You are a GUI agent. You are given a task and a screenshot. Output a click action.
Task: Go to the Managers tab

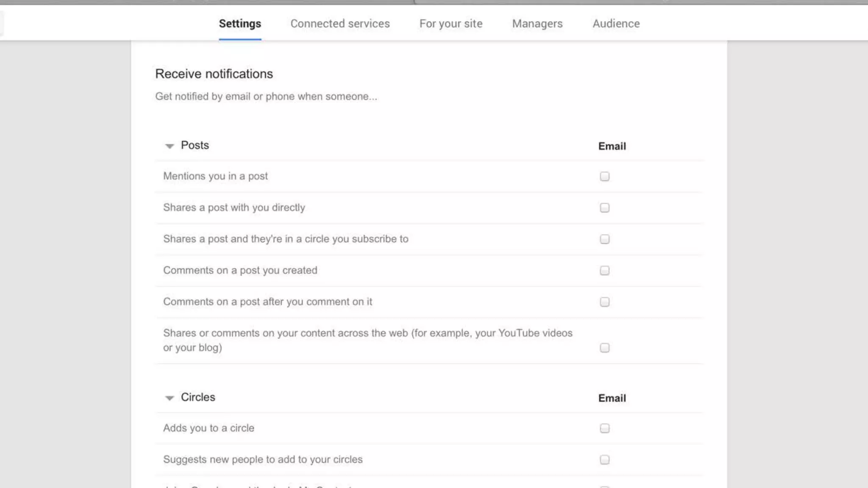click(537, 24)
